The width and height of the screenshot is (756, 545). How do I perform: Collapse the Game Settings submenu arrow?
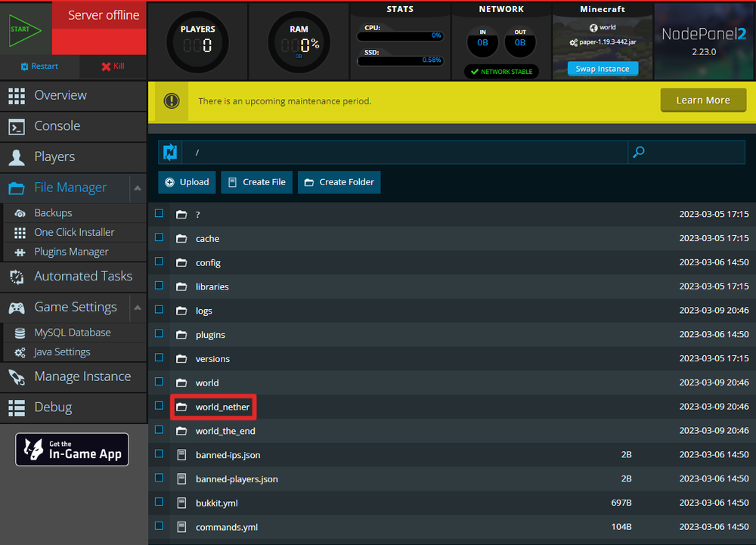(x=137, y=307)
